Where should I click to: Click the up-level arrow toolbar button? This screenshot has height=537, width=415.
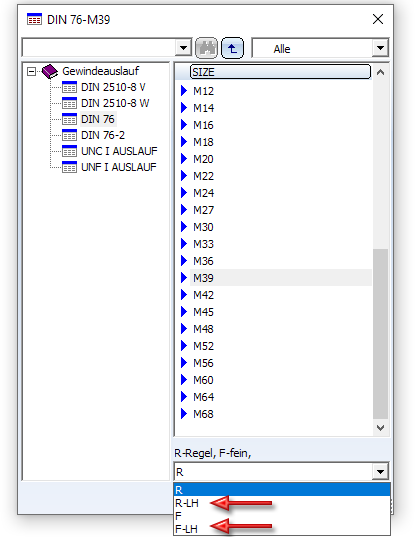tap(232, 48)
